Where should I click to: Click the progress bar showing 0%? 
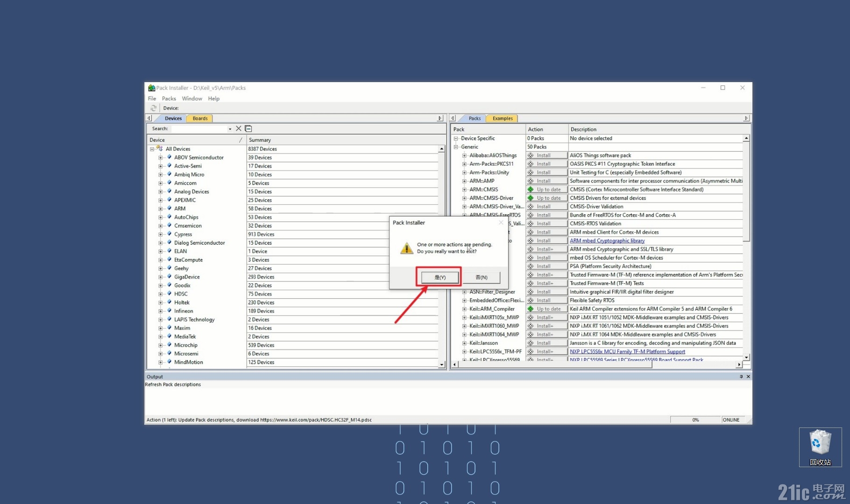[x=695, y=420]
